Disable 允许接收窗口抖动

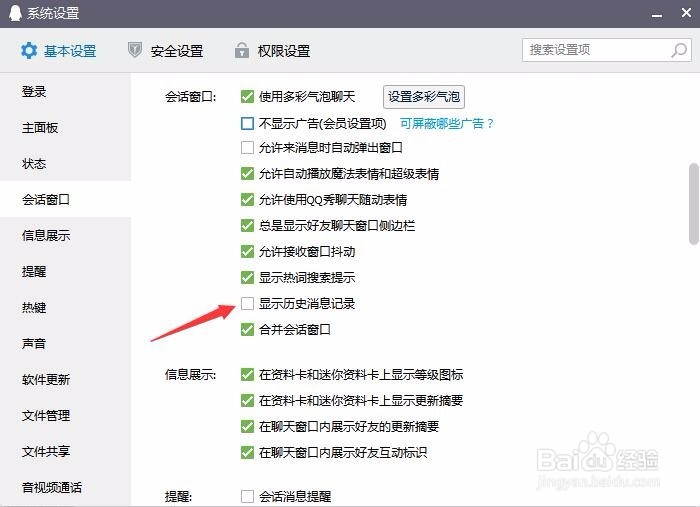pos(247,252)
